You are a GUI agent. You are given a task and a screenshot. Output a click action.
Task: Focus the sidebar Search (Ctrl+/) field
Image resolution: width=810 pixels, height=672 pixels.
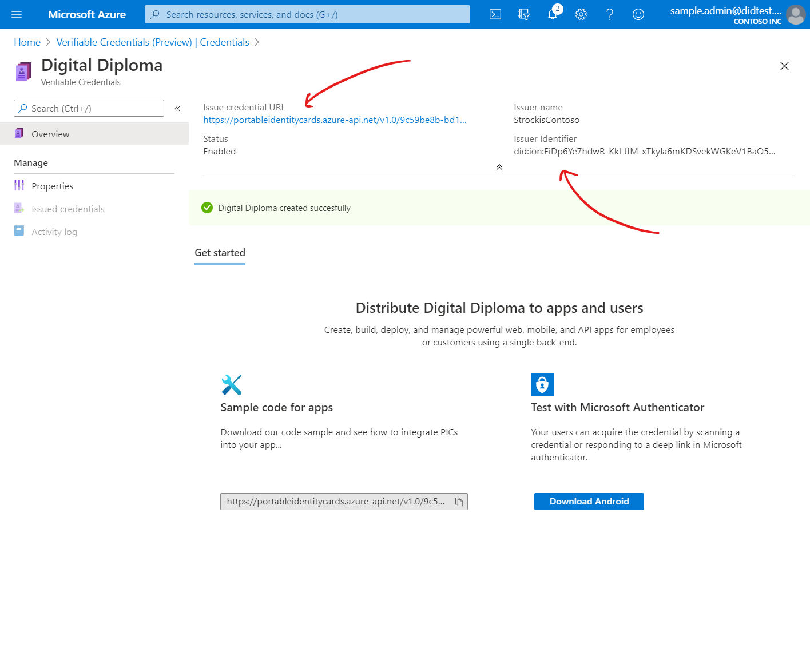point(89,108)
